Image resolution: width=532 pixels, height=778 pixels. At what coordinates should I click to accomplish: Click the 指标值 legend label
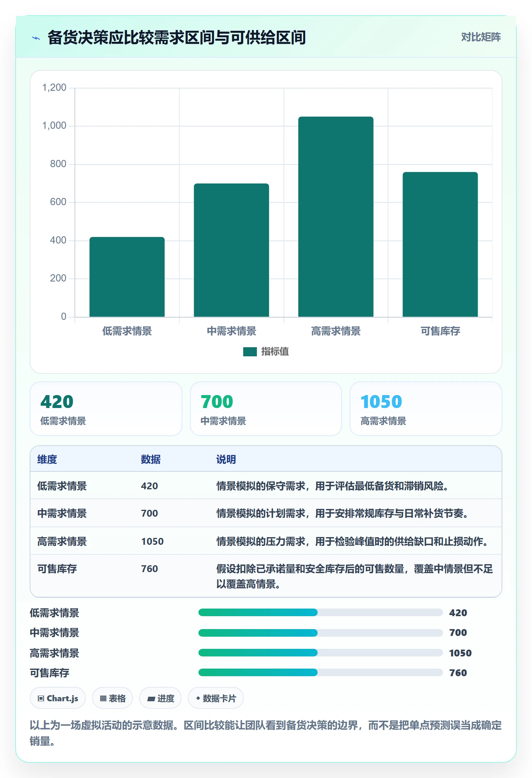(275, 352)
